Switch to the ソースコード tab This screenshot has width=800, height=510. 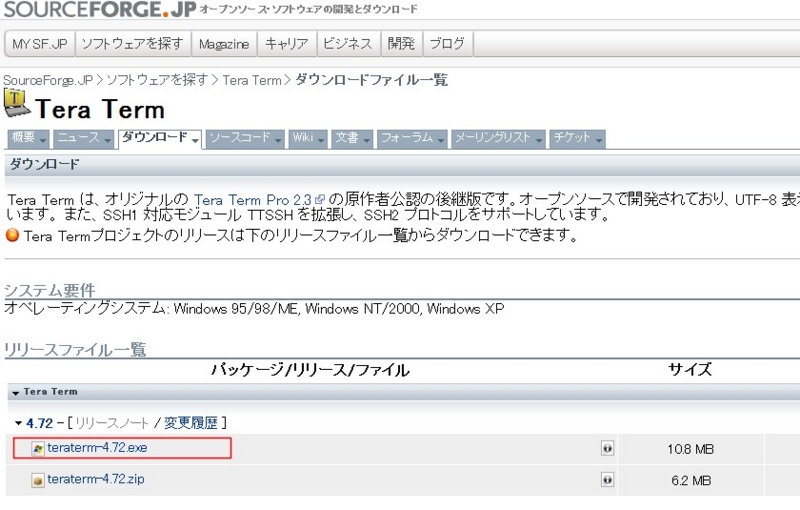click(245, 138)
